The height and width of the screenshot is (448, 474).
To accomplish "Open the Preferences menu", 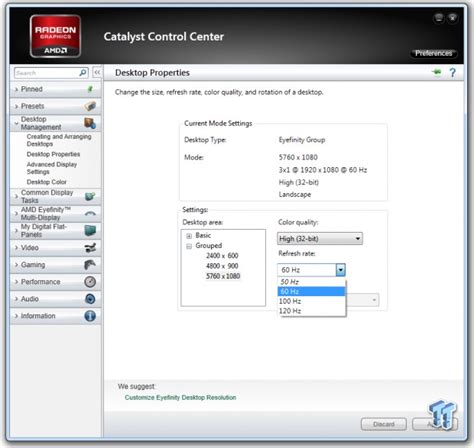I will point(433,53).
